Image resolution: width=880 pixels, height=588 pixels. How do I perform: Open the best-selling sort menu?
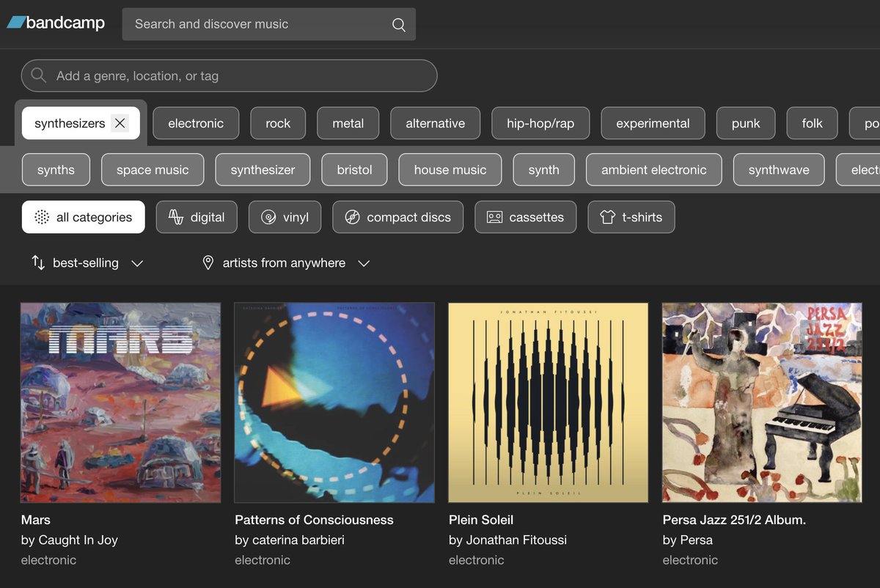(x=87, y=262)
